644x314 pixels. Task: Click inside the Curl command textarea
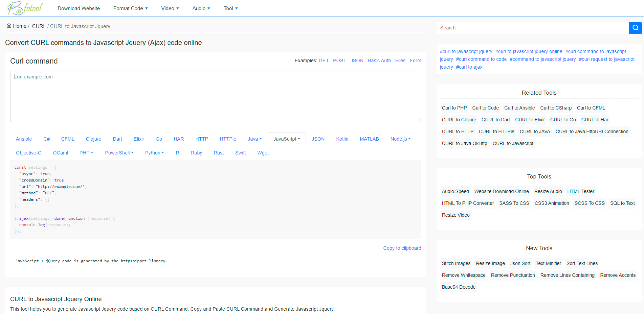(216, 96)
